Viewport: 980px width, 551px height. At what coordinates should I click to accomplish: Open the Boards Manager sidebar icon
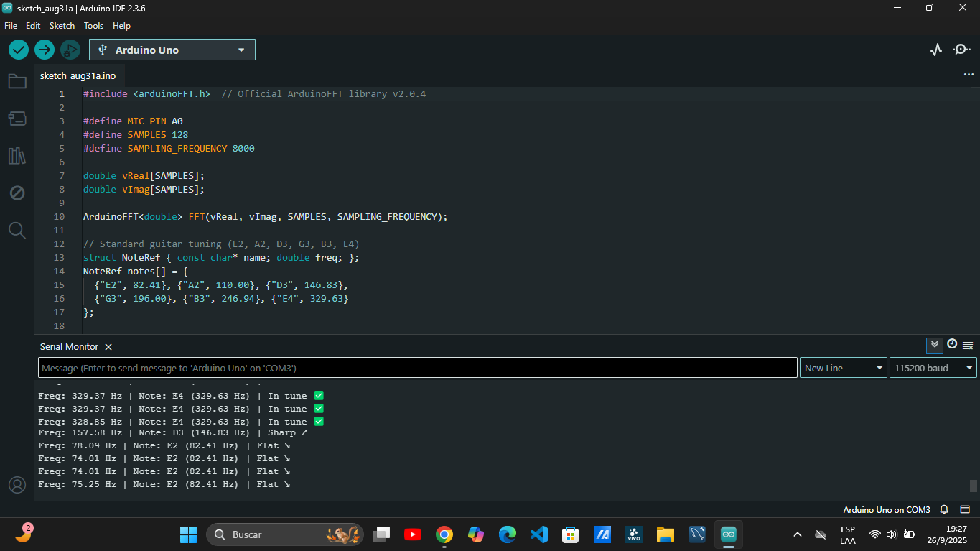(x=17, y=119)
